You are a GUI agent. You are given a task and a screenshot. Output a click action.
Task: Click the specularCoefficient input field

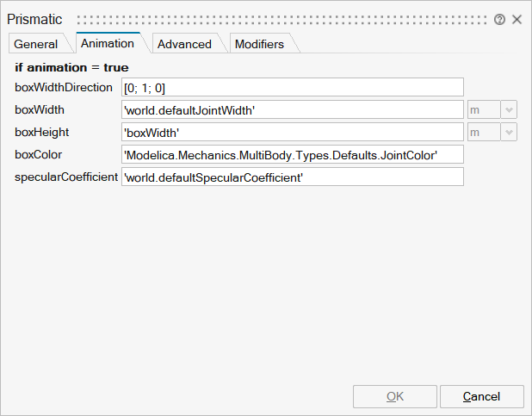click(293, 177)
